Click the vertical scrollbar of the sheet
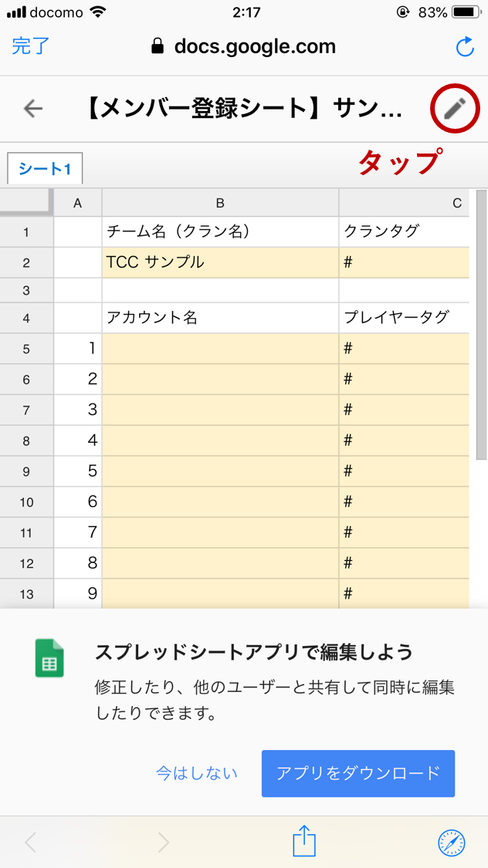 (x=481, y=324)
